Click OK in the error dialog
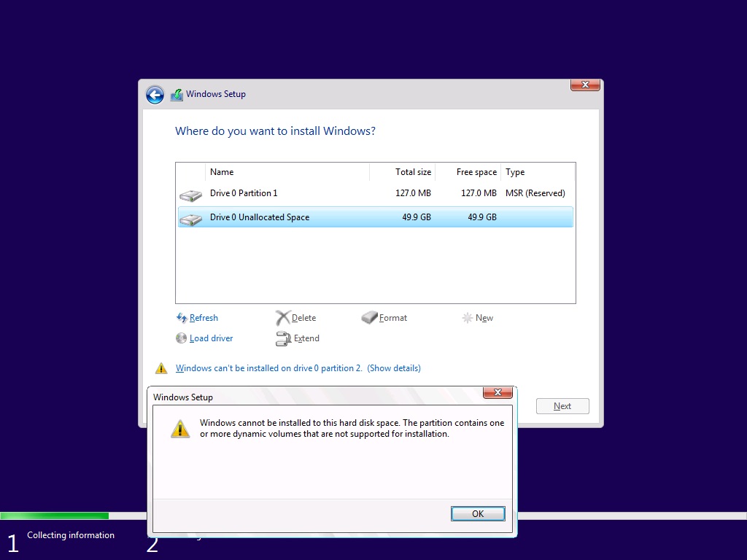Screen dimensions: 747x560 click(478, 514)
